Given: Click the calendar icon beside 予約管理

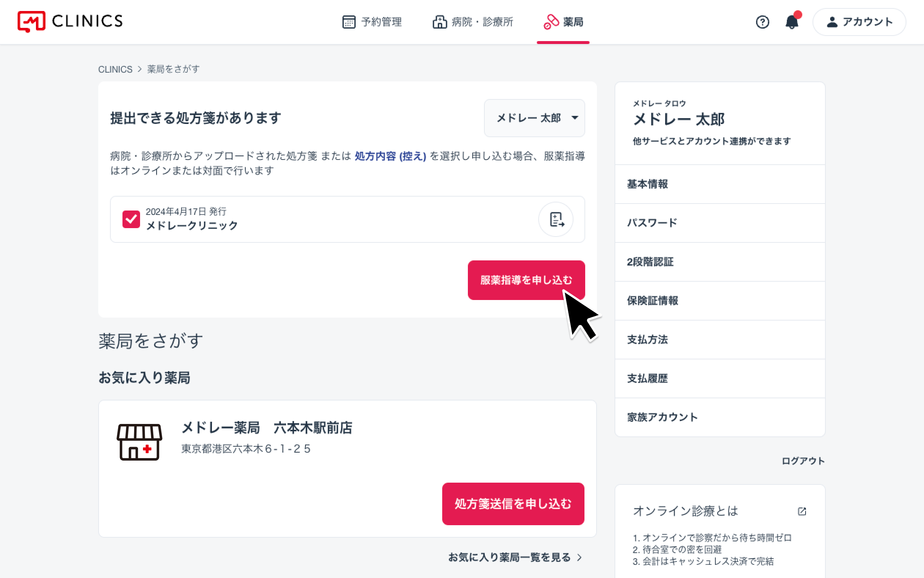Looking at the screenshot, I should point(348,22).
